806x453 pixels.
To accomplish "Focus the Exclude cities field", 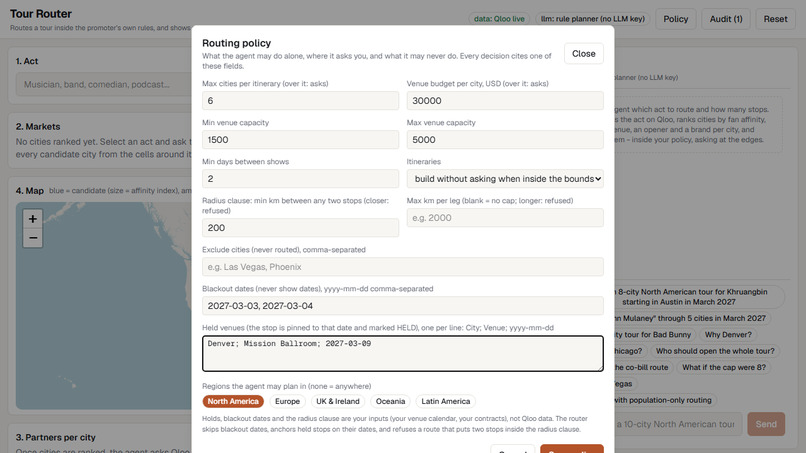I will (x=402, y=266).
